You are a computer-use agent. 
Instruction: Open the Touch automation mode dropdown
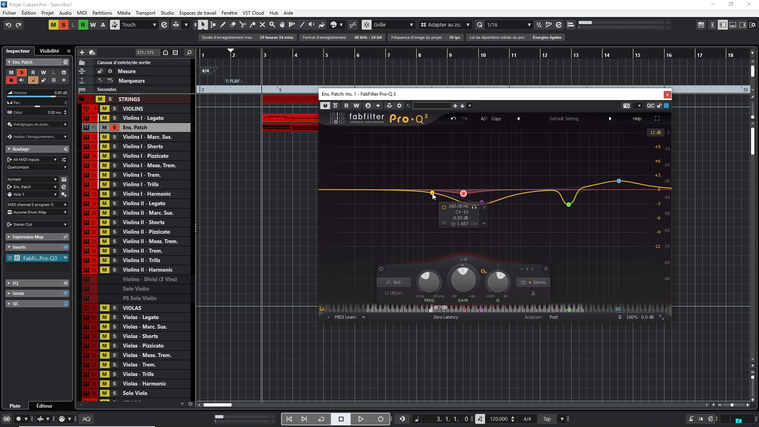[x=138, y=25]
